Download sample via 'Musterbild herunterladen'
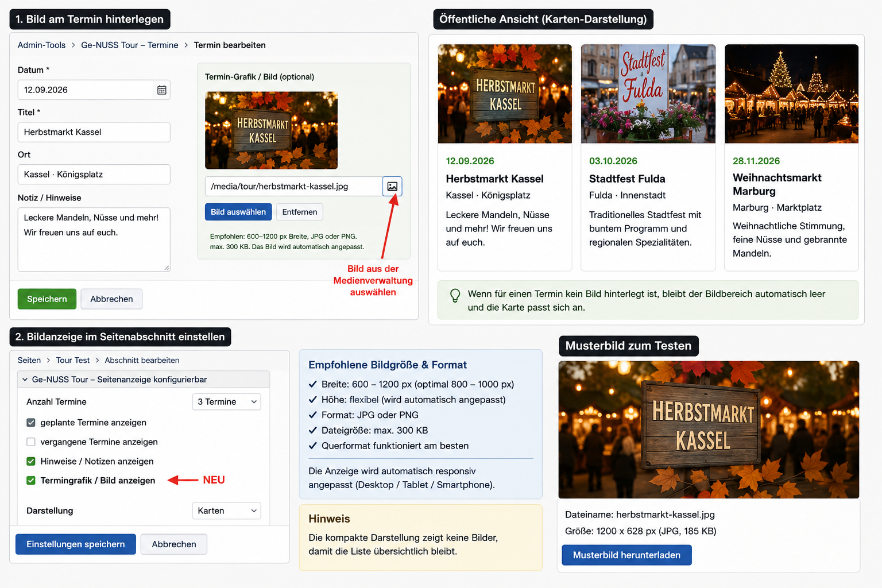The width and height of the screenshot is (882, 588). click(x=626, y=555)
